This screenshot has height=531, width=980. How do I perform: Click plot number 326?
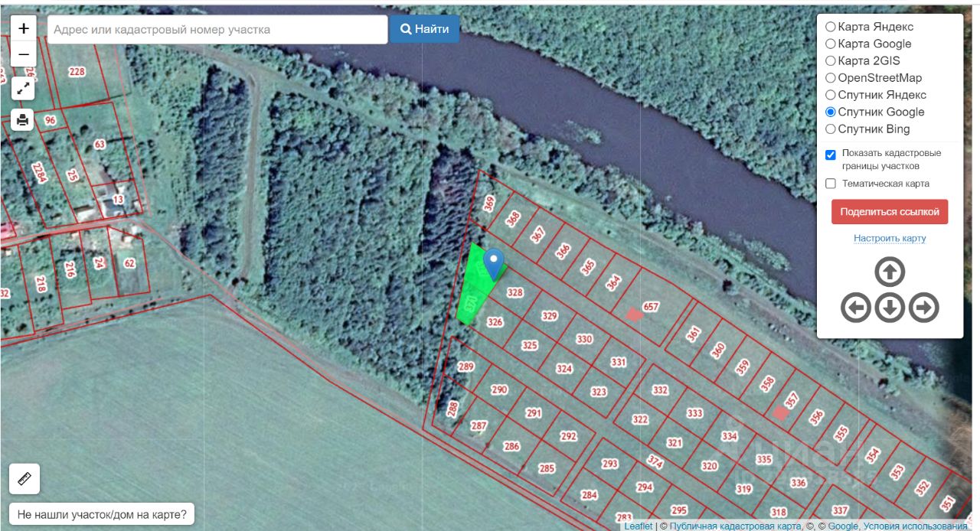pos(495,322)
